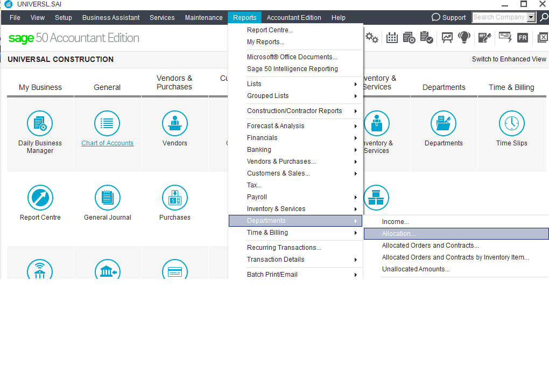Viewport: 549px width, 392px height.
Task: Select the General tab
Action: pyautogui.click(x=107, y=87)
